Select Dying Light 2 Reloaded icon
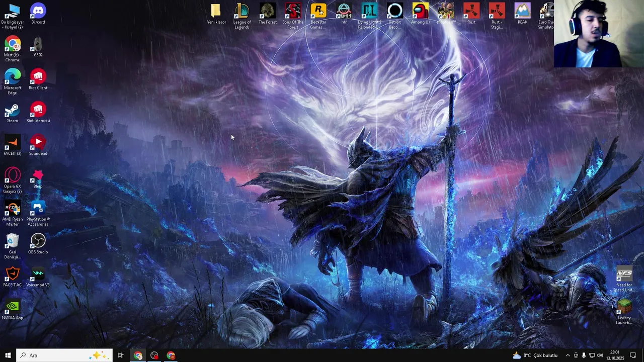This screenshot has height=362, width=644. pos(369,16)
